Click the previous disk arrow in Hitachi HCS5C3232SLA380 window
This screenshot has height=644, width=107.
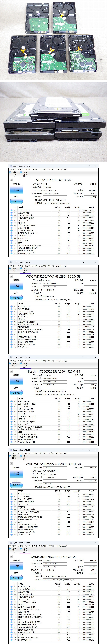11,371
